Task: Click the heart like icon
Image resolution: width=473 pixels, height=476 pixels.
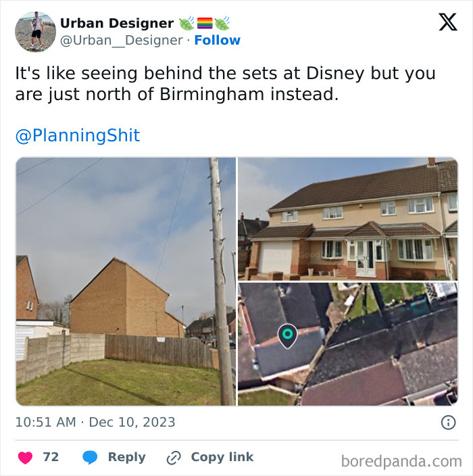Action: tap(25, 458)
